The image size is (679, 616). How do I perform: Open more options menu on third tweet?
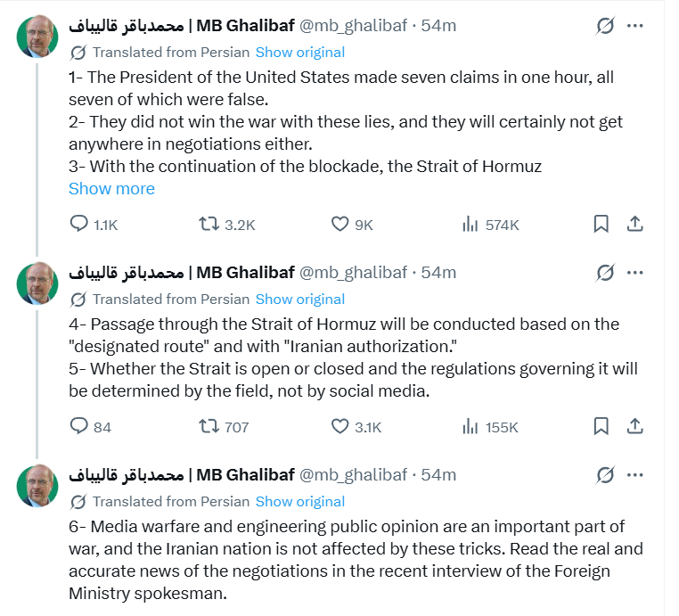[x=634, y=475]
